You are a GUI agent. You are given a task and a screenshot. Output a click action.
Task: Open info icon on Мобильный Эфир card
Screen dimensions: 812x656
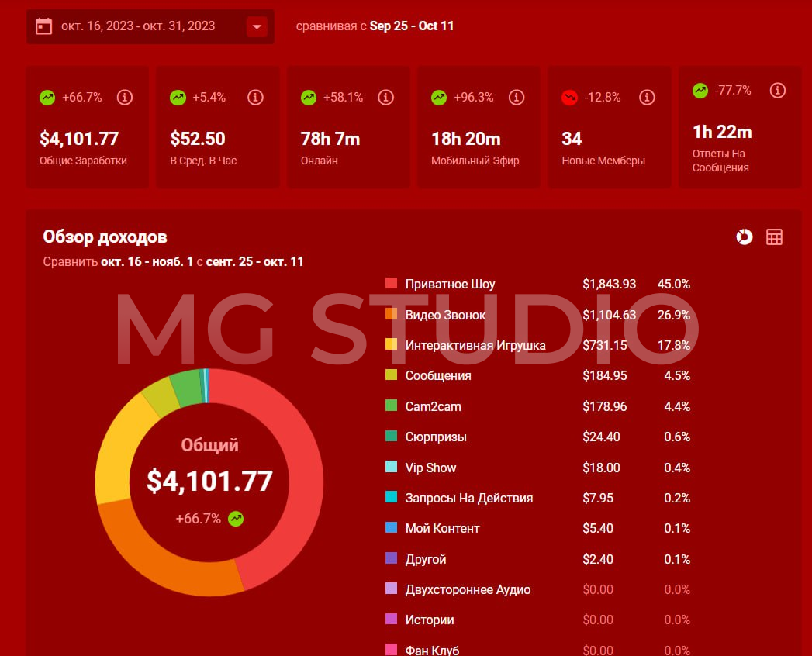[516, 98]
